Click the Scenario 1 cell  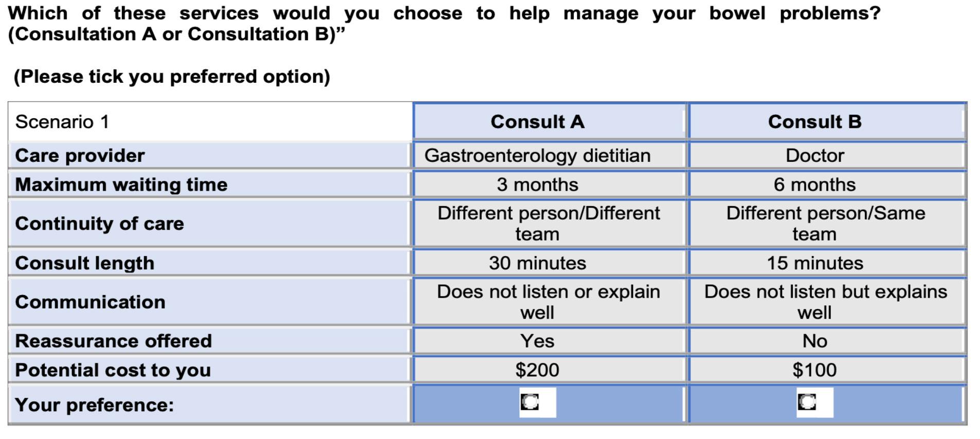click(x=210, y=121)
